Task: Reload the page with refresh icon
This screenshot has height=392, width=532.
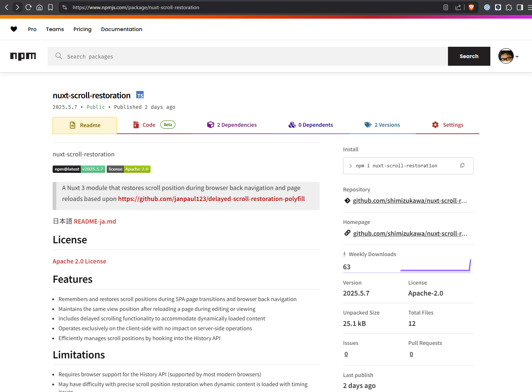Action: click(28, 7)
